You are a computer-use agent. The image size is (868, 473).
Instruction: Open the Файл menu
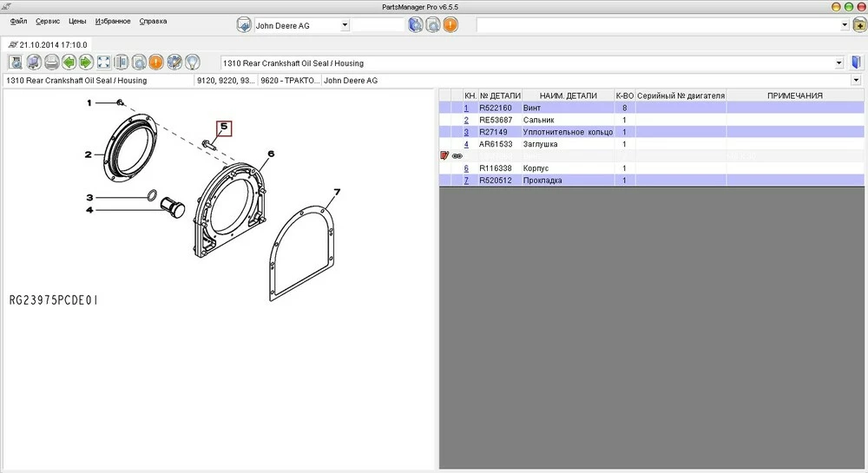pos(18,21)
